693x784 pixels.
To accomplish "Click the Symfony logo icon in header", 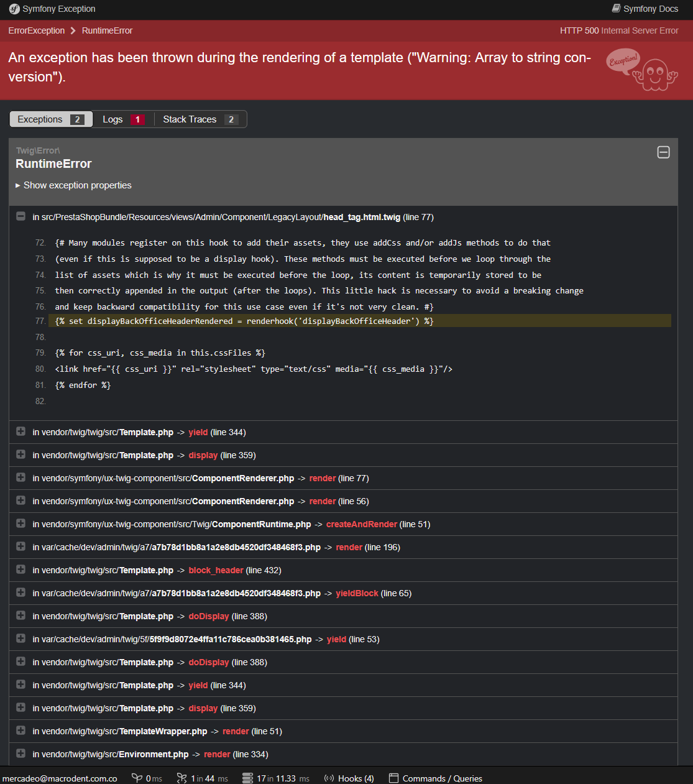I will pos(14,9).
